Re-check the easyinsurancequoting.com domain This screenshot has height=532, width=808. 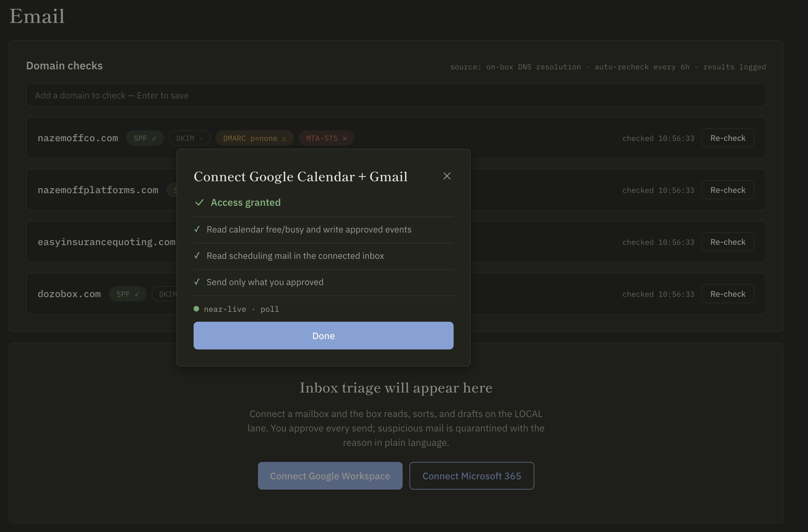pyautogui.click(x=728, y=242)
